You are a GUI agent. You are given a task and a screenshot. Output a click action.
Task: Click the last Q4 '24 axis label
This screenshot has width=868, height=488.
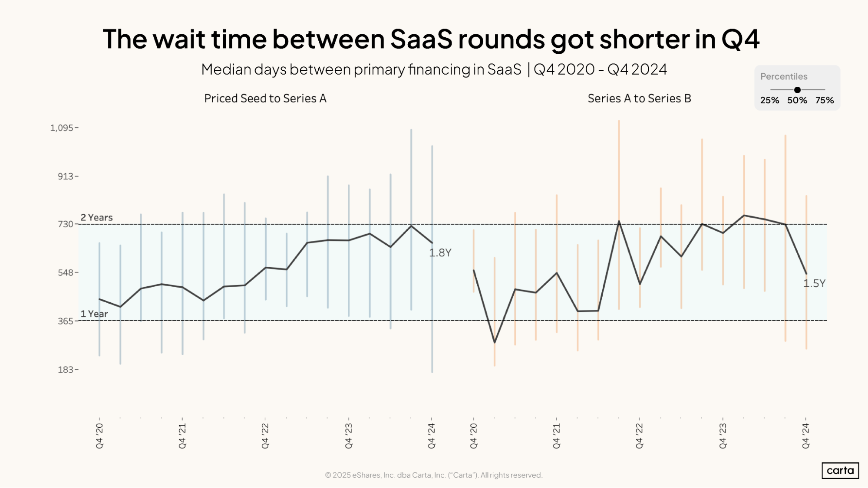pyautogui.click(x=806, y=436)
